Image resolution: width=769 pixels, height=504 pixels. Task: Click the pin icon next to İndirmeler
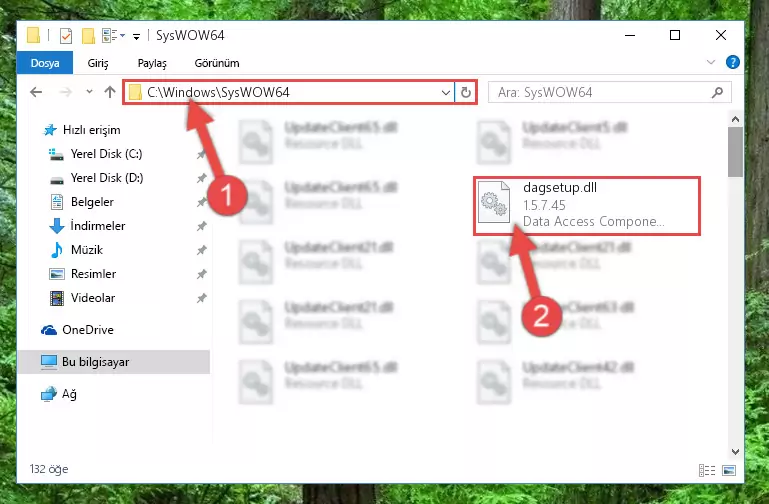[x=201, y=227]
